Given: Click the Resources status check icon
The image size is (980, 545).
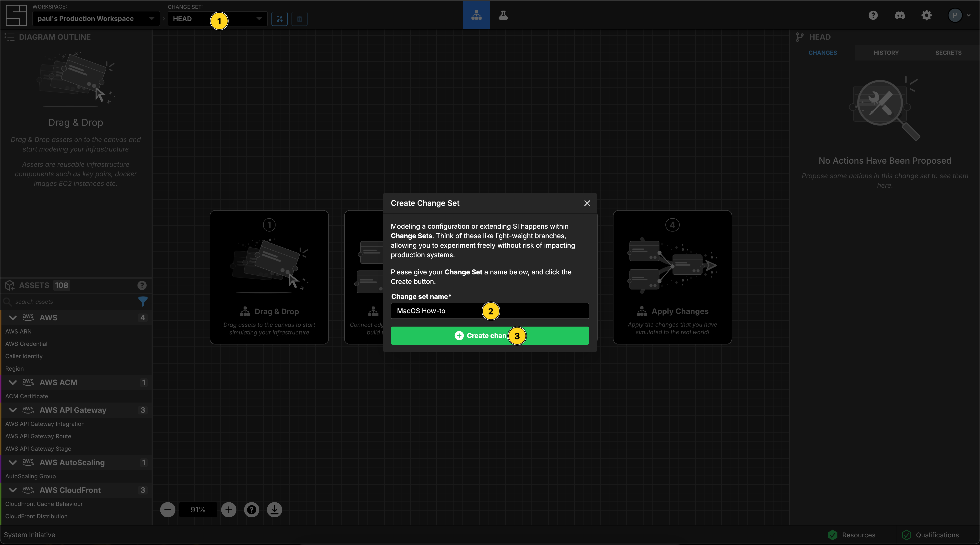Looking at the screenshot, I should (832, 535).
